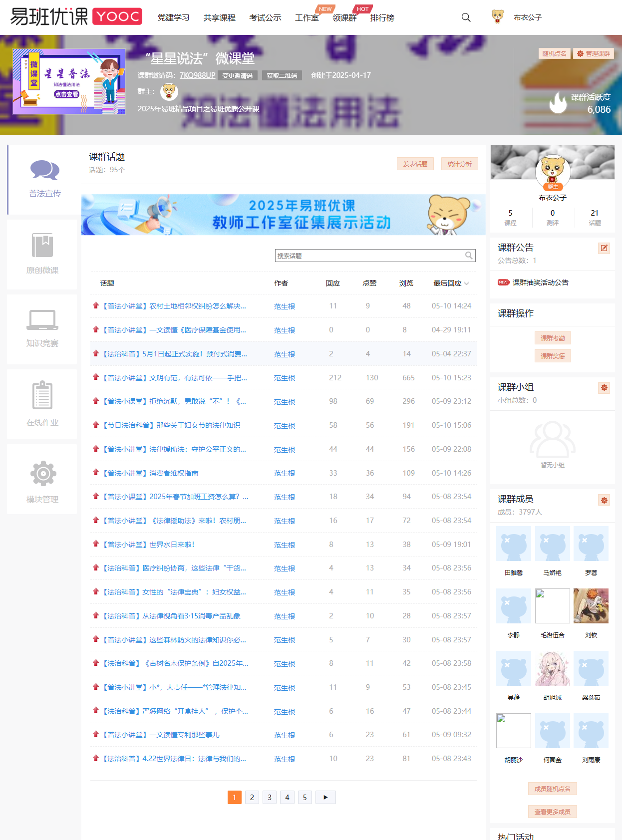Click the 5 课程 counter in profile card
The width and height of the screenshot is (622, 840).
point(510,218)
